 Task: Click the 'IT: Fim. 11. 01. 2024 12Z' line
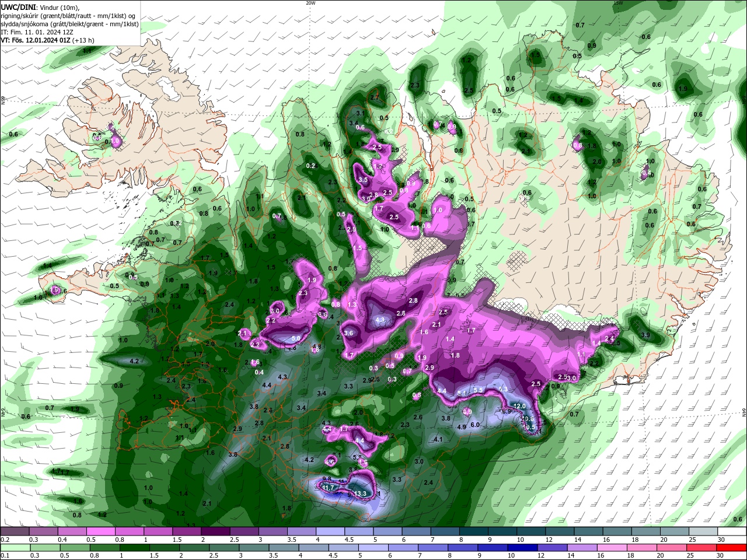(x=37, y=32)
